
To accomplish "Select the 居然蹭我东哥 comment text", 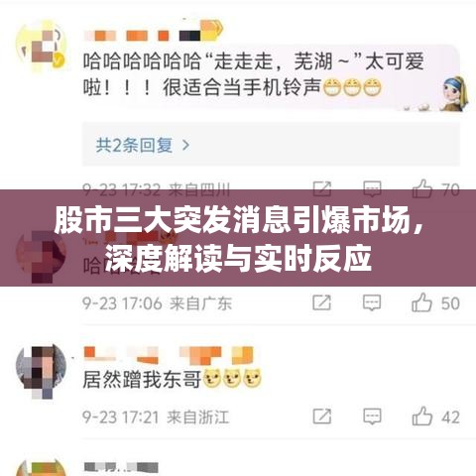I will coord(142,379).
